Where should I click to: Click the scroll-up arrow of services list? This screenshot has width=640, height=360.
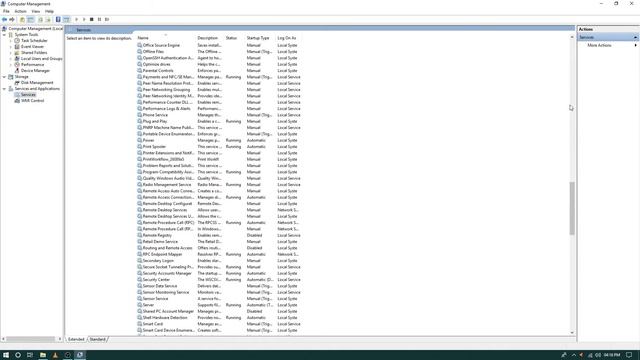pos(572,37)
